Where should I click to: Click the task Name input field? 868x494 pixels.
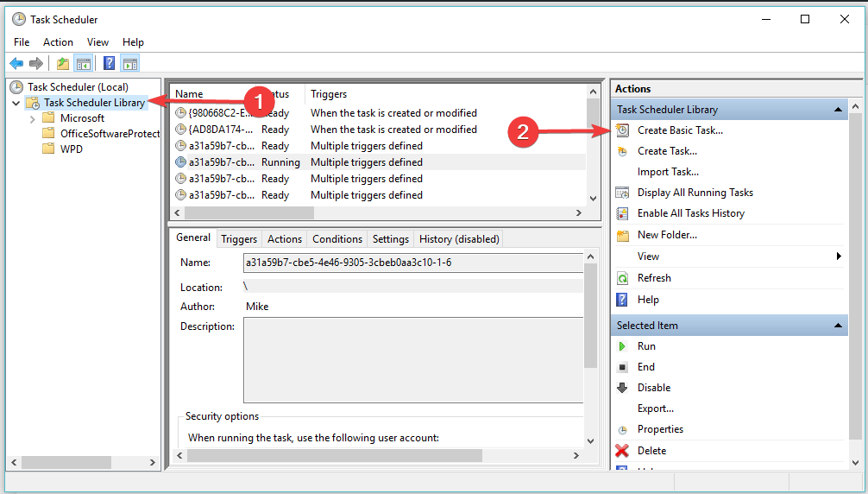[x=413, y=263]
